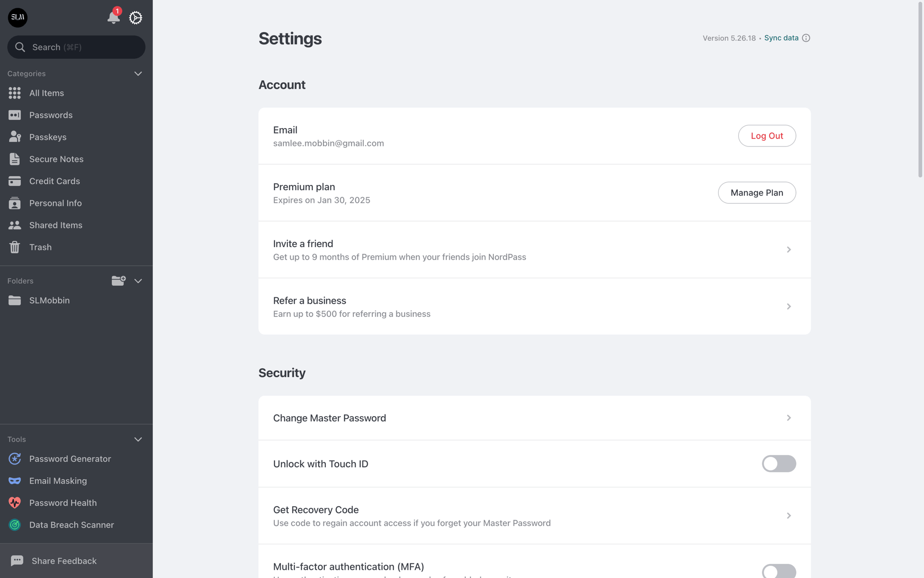Click the Passwords category icon
924x578 pixels.
14,115
